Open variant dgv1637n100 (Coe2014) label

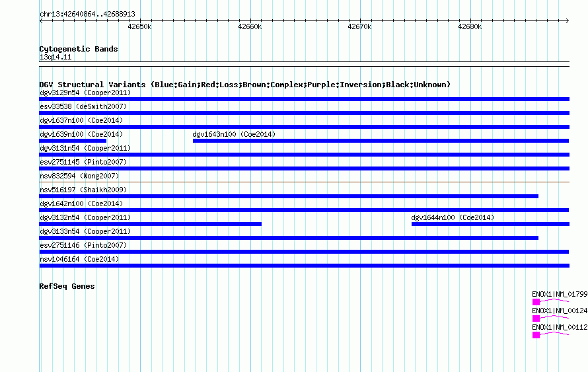tap(81, 120)
